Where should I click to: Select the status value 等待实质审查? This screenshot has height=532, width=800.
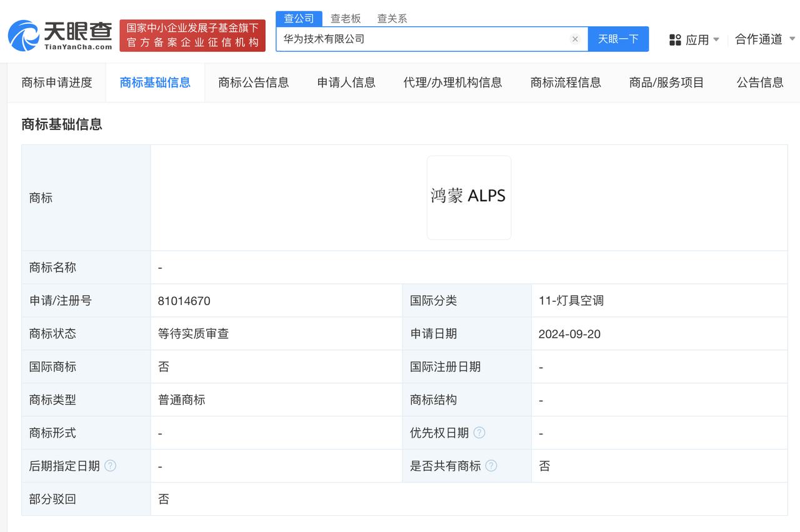coord(194,334)
